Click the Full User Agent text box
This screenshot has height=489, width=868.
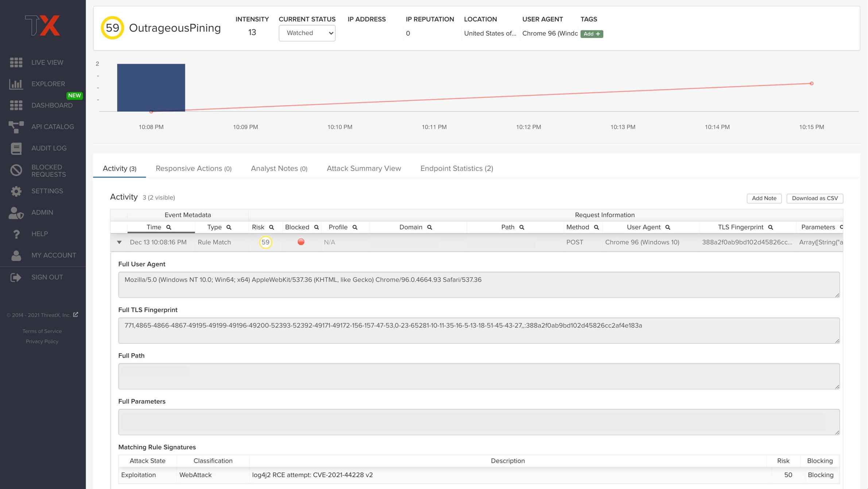coord(479,285)
